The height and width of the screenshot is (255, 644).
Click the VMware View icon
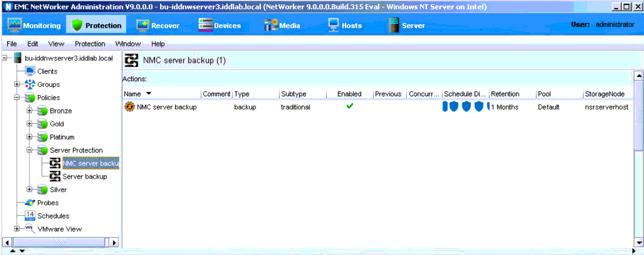point(29,229)
